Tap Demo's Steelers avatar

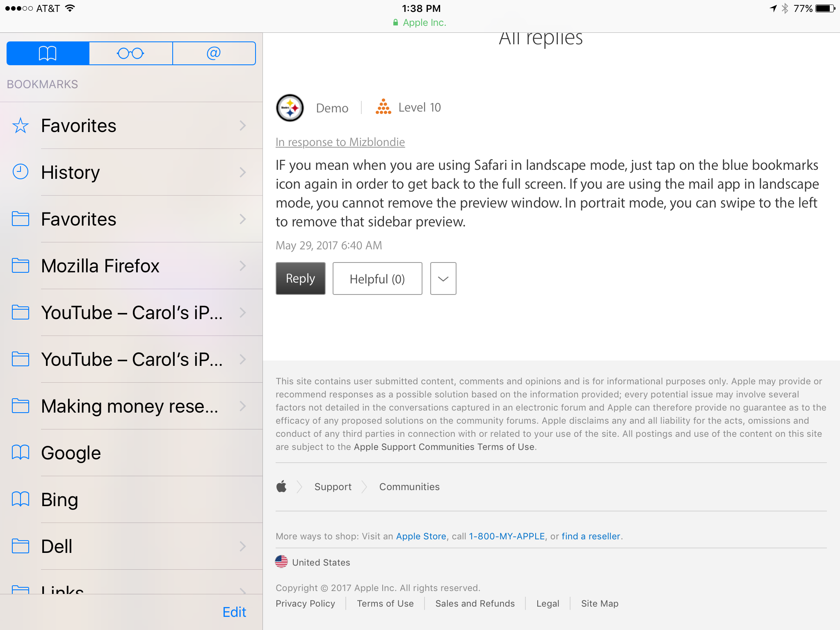(x=290, y=108)
